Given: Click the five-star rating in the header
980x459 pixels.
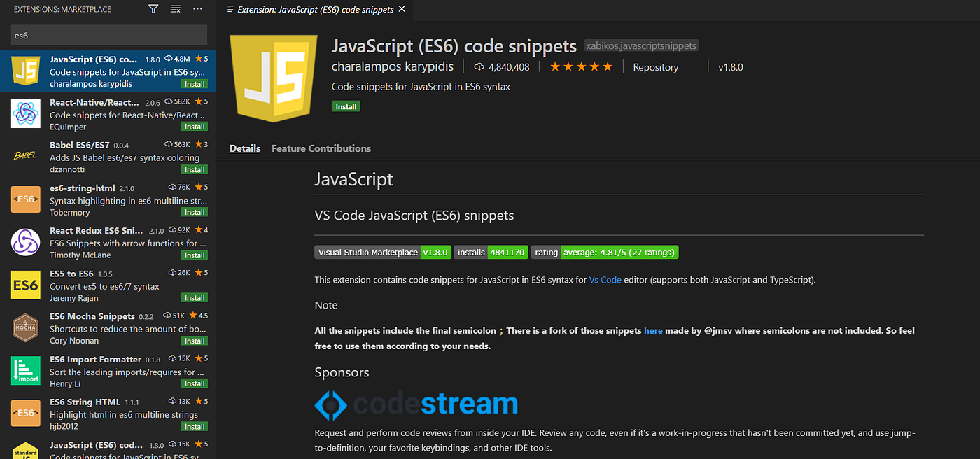Looking at the screenshot, I should coord(581,67).
